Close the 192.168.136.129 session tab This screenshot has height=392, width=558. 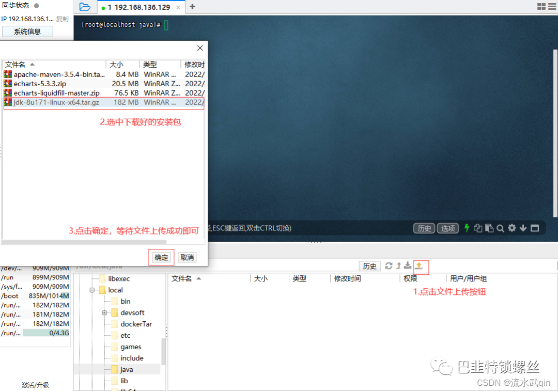178,7
